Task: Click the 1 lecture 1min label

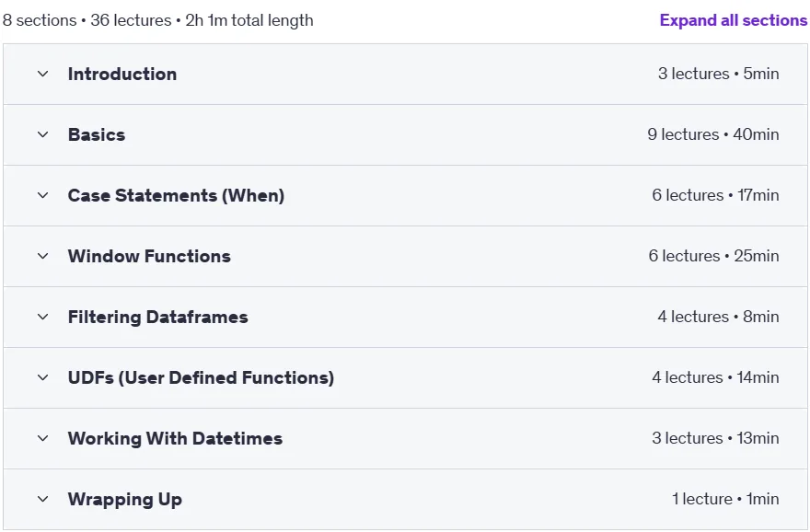Action: pos(725,499)
